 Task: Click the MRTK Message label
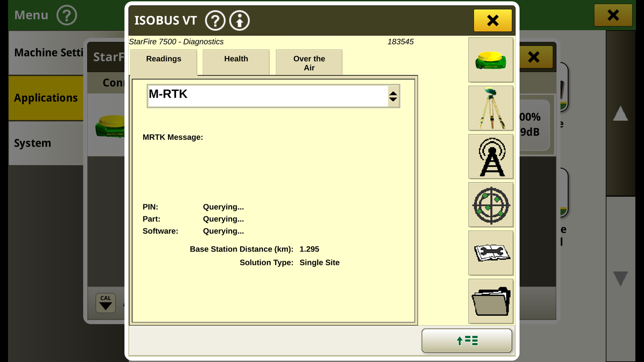point(173,138)
